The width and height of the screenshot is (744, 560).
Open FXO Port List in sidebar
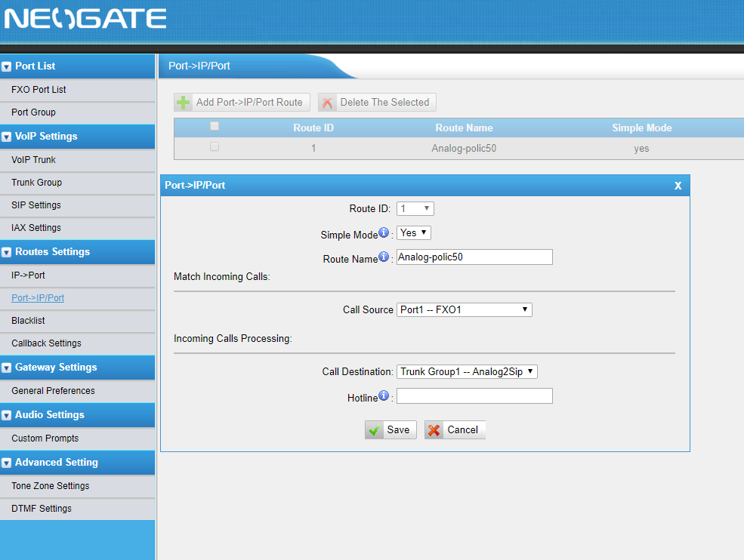(x=39, y=89)
